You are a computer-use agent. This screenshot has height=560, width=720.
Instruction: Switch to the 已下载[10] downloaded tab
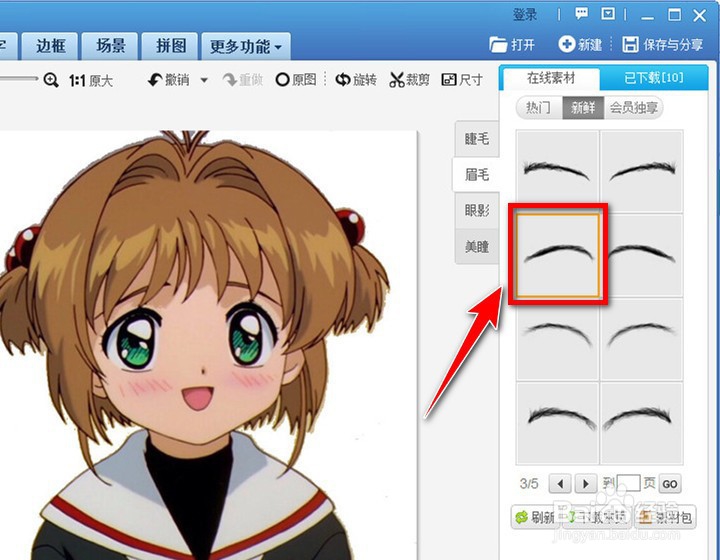(x=653, y=78)
